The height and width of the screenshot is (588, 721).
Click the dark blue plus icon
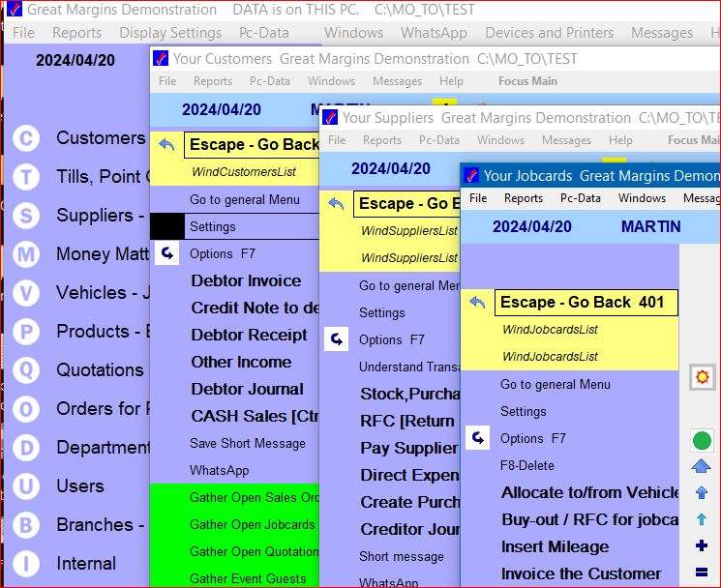pyautogui.click(x=702, y=545)
